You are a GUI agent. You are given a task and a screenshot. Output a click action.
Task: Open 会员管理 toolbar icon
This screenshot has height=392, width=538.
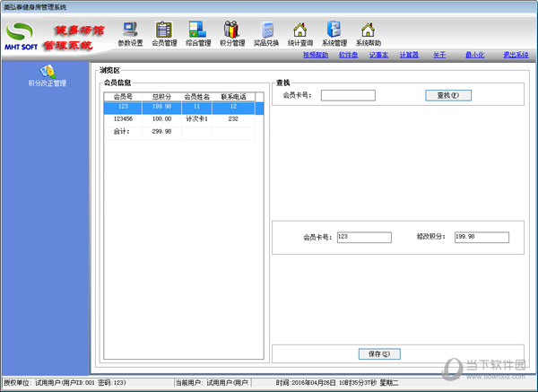point(164,34)
